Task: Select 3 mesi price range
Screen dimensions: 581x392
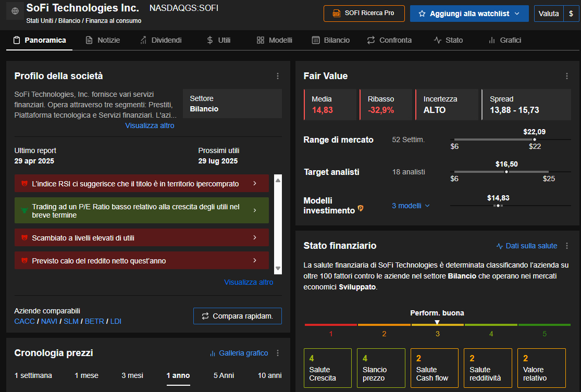Action: point(132,375)
